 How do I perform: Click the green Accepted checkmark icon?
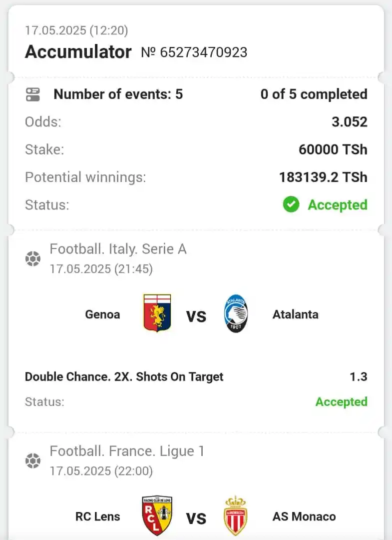click(291, 204)
